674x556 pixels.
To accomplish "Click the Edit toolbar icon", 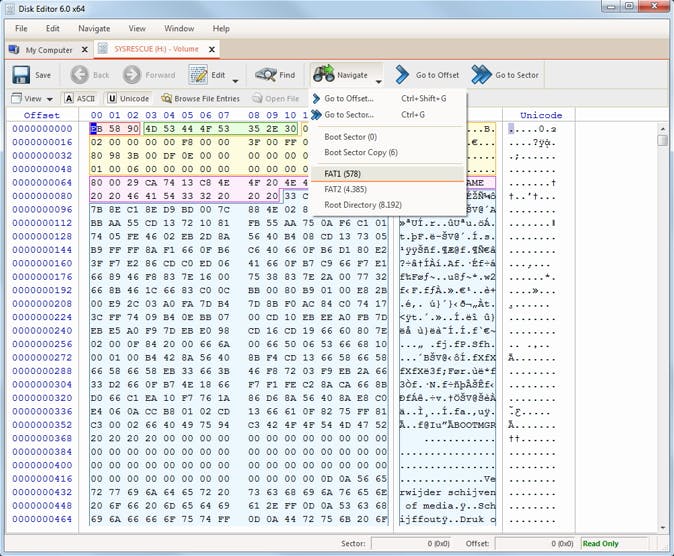I will pos(199,75).
